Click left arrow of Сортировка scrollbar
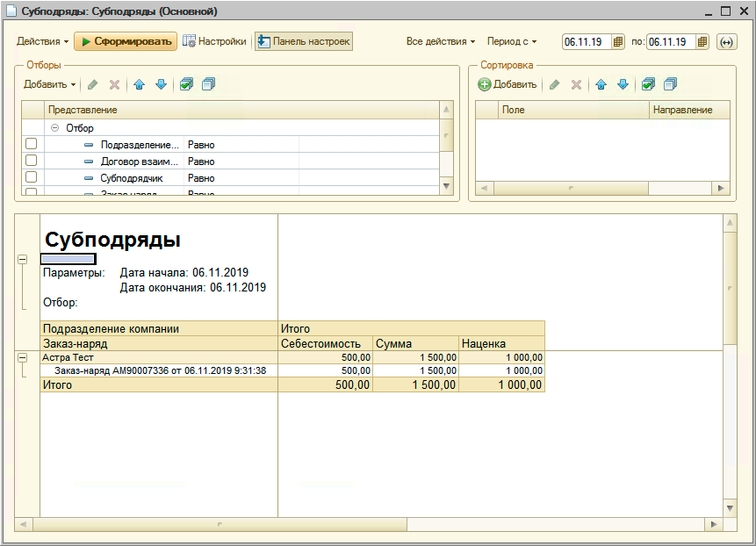 [484, 188]
